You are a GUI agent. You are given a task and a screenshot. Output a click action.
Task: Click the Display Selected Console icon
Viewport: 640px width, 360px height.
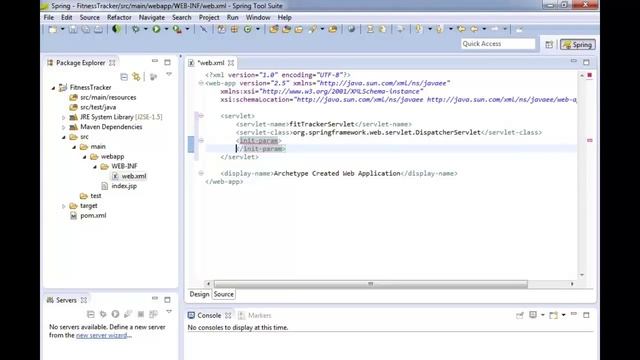pyautogui.click(x=533, y=315)
